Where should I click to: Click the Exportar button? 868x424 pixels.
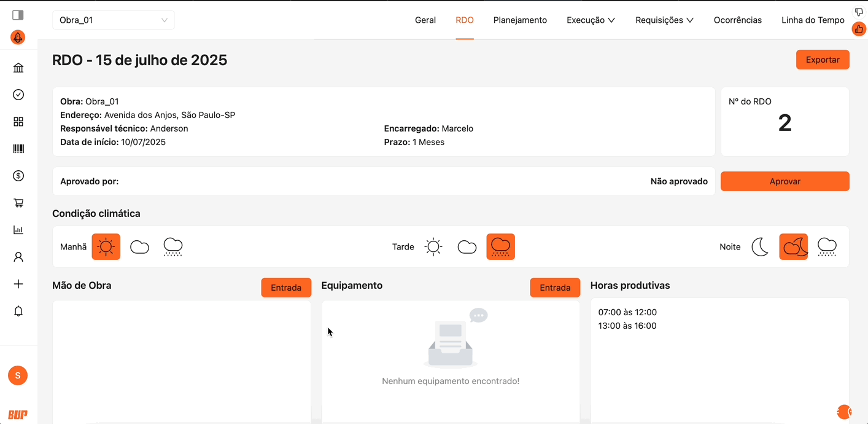[822, 60]
